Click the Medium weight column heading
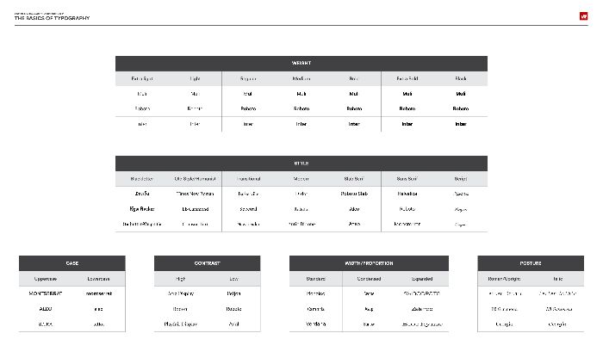 [x=301, y=78]
